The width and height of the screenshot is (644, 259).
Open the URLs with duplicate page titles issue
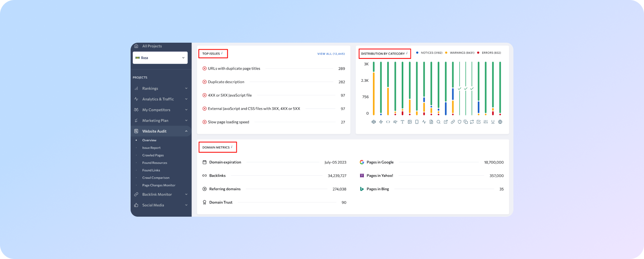point(234,69)
